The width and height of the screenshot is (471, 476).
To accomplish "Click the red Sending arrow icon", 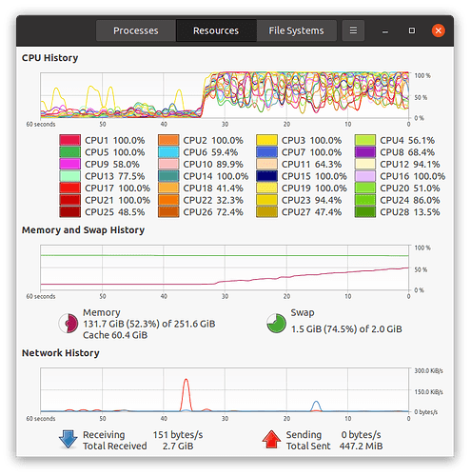I will (271, 440).
